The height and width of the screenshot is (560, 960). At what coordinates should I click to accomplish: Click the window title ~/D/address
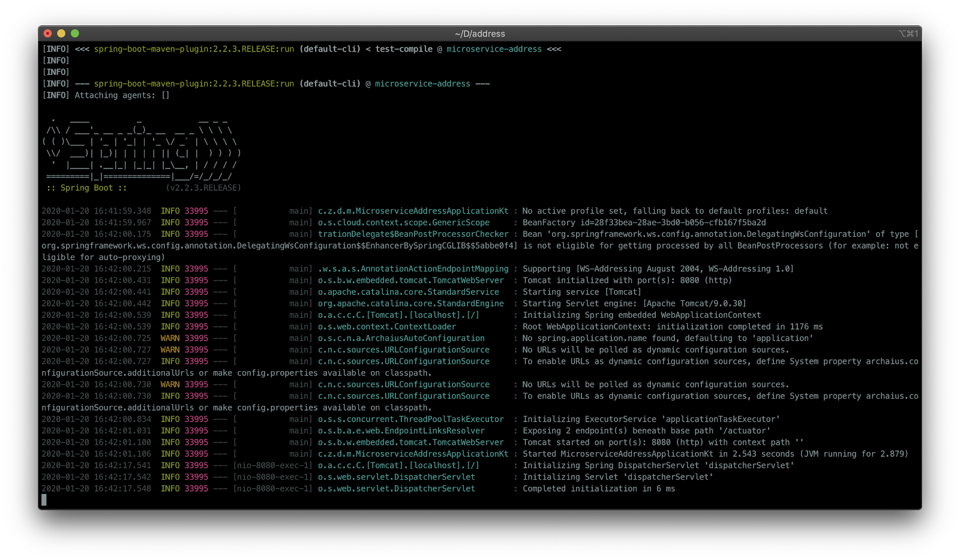pos(480,34)
